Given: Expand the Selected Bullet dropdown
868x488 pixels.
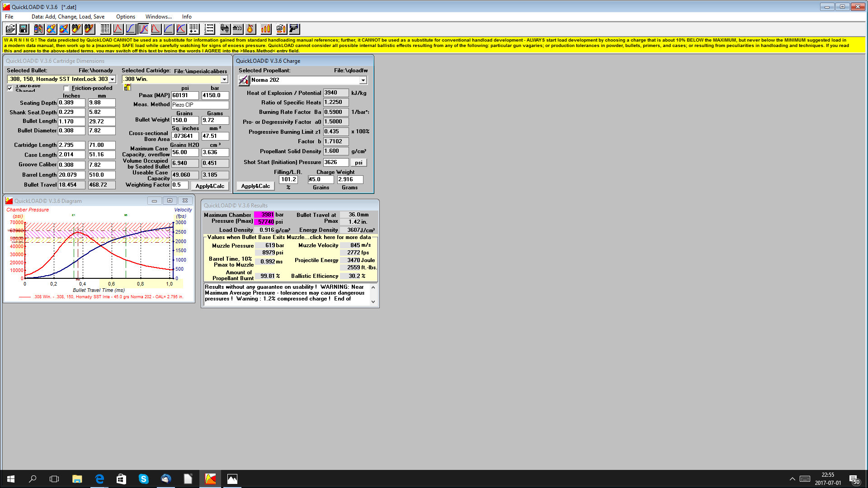Looking at the screenshot, I should click(x=113, y=79).
